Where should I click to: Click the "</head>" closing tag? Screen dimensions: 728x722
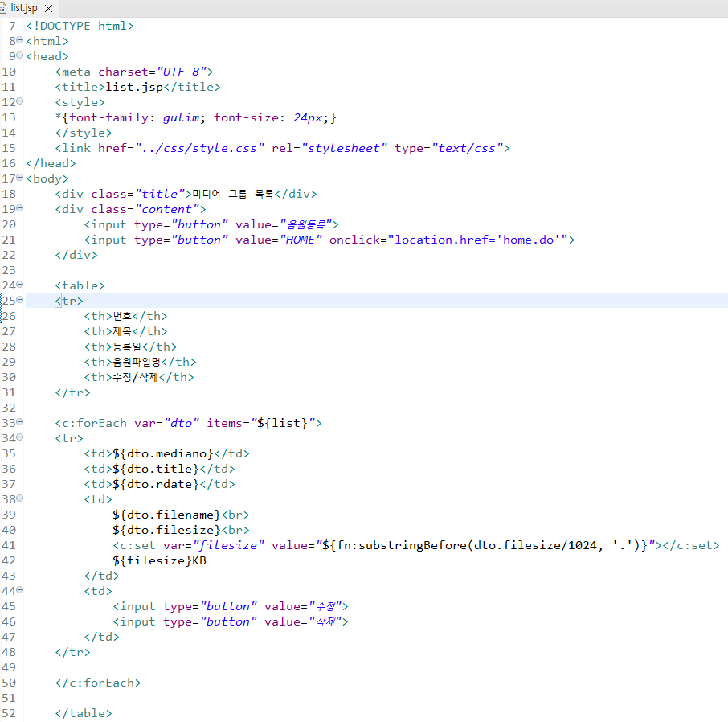51,163
